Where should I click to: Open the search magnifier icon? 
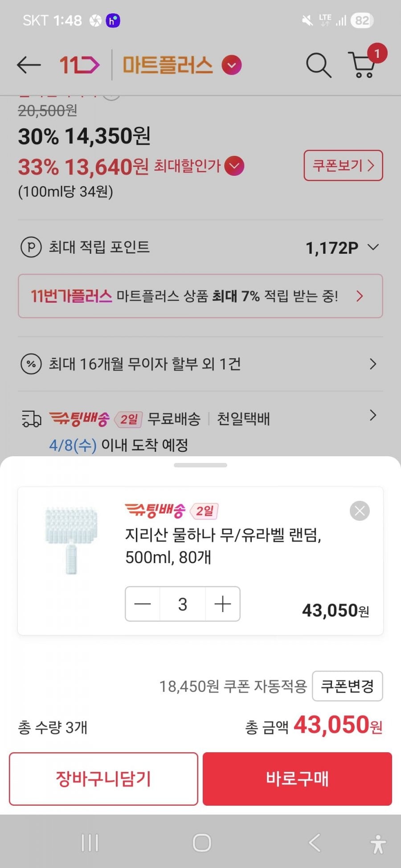318,65
